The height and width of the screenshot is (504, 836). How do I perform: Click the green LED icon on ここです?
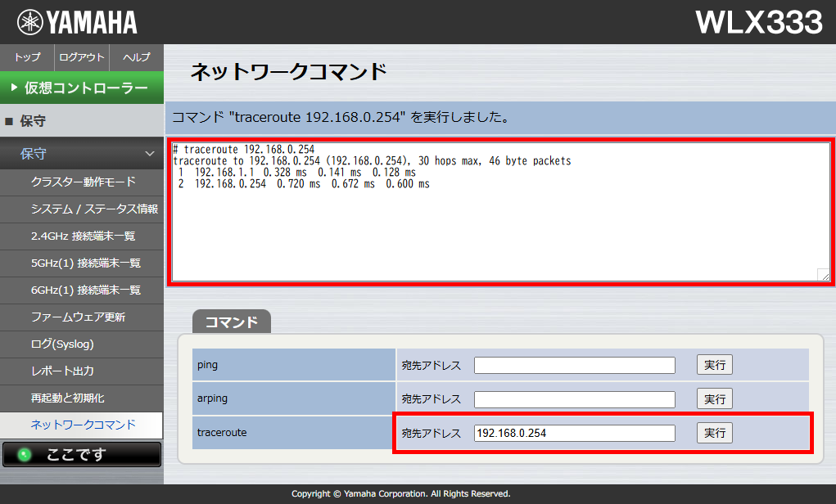pos(24,454)
